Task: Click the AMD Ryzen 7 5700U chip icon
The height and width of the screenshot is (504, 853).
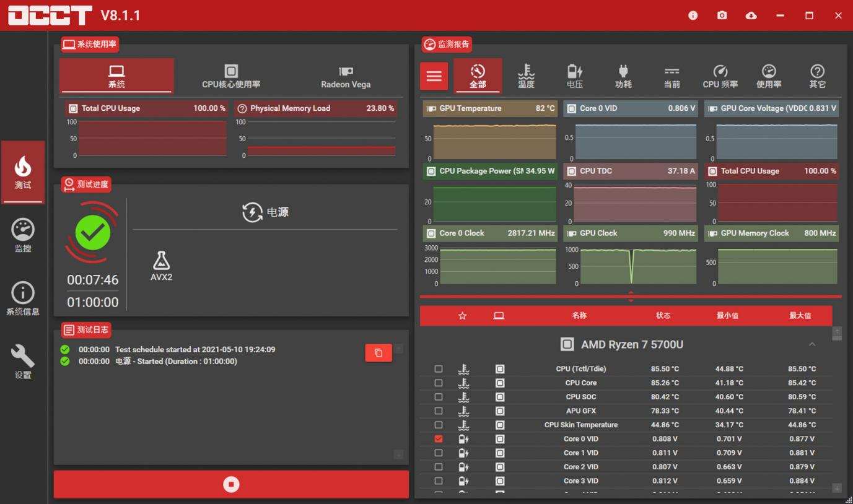Action: pos(567,344)
